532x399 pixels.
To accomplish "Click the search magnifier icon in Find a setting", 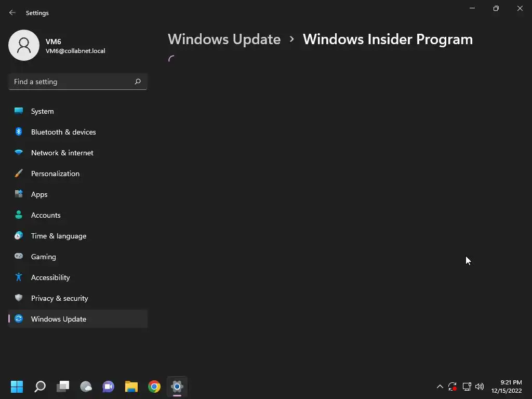I will pos(137,82).
